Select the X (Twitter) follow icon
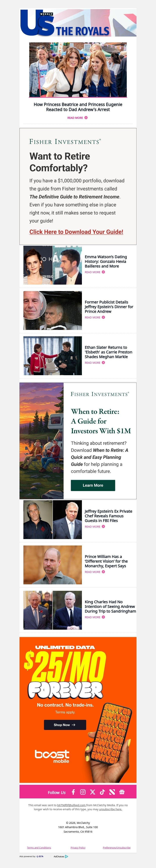This screenshot has width=156, height=868. pos(92,792)
